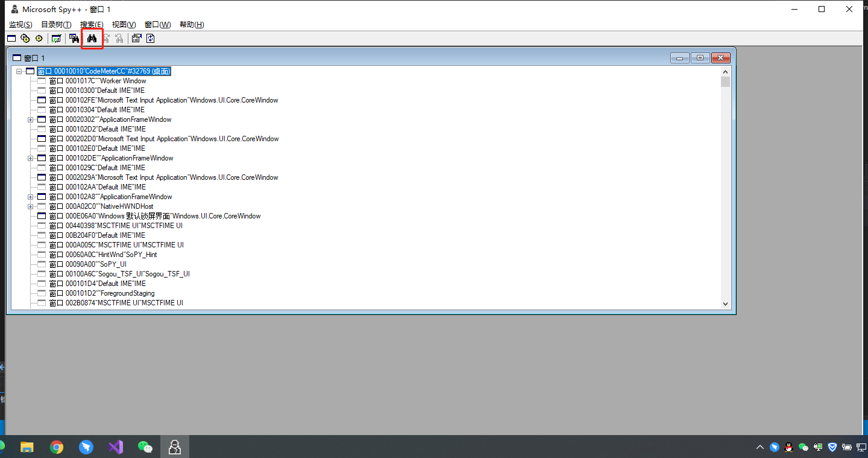Open the 搜索(E) menu

pos(92,25)
